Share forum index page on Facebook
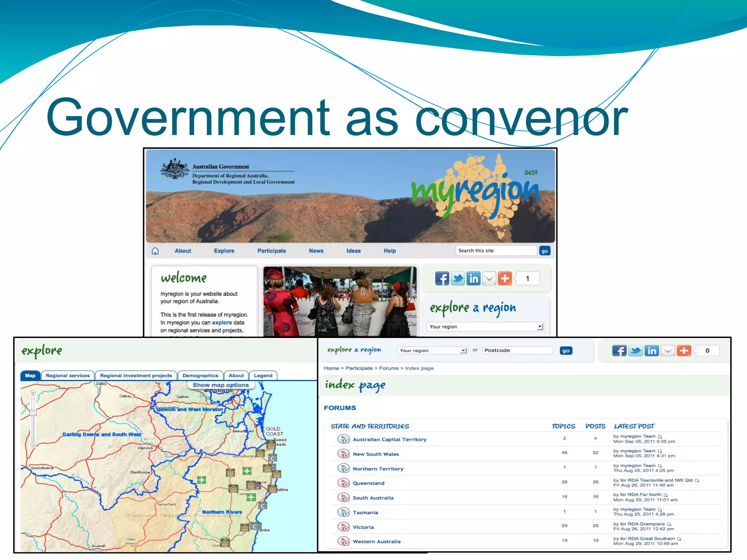This screenshot has height=560, width=747. coord(619,351)
